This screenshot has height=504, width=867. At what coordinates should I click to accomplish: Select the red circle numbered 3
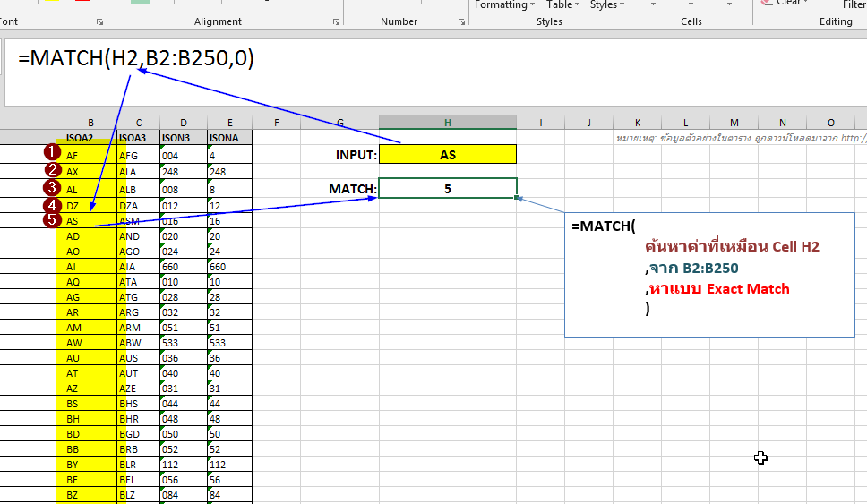(53, 188)
